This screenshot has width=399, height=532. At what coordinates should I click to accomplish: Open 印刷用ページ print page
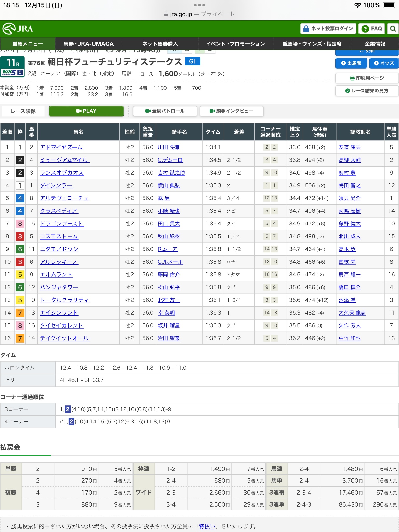click(367, 78)
